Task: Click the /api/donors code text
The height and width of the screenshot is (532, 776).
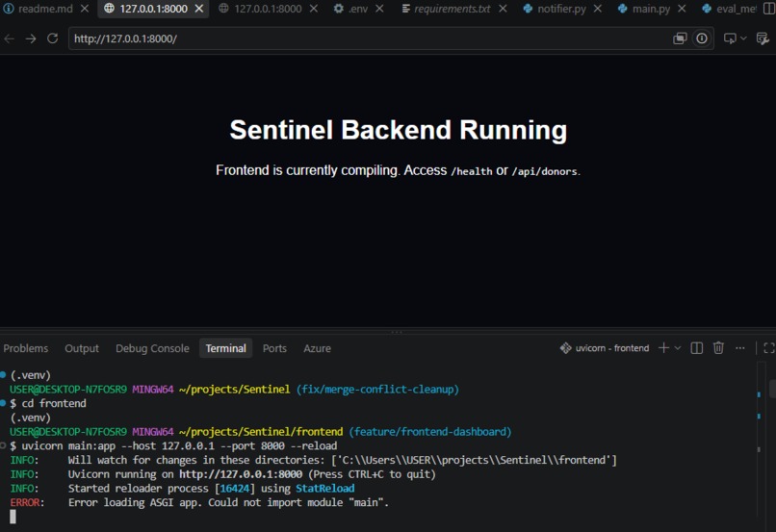Action: [544, 171]
